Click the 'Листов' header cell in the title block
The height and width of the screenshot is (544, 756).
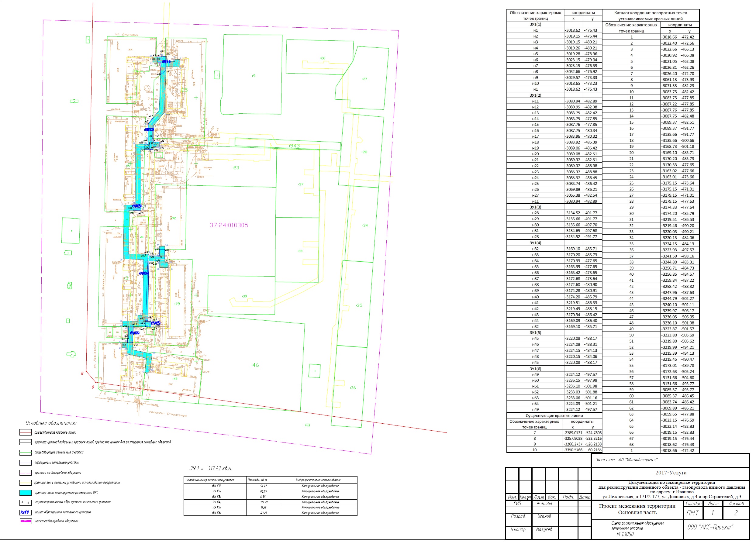pos(736,504)
